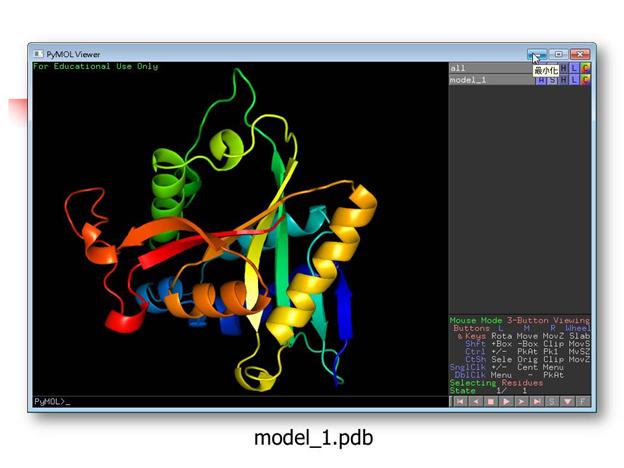Open the Action menu for model_1
Viewport: 624px width, 468px height.
tap(541, 80)
